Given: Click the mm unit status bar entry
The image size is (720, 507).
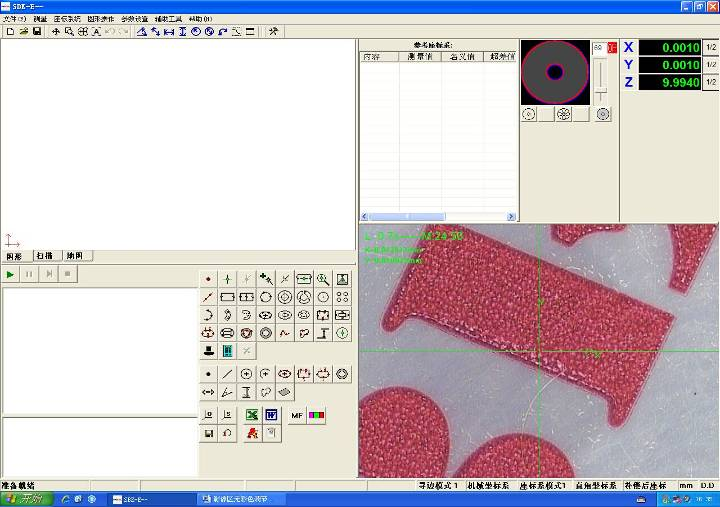Looking at the screenshot, I should pos(686,485).
